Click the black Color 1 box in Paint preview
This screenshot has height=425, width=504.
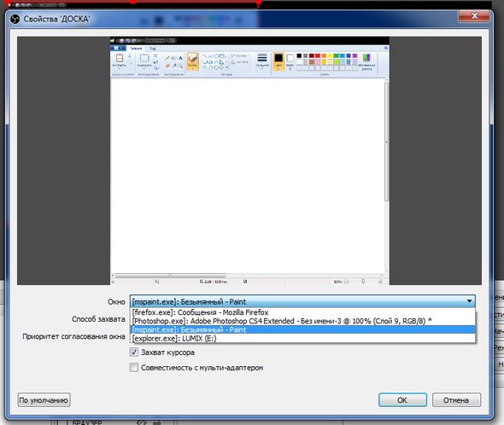pos(278,58)
